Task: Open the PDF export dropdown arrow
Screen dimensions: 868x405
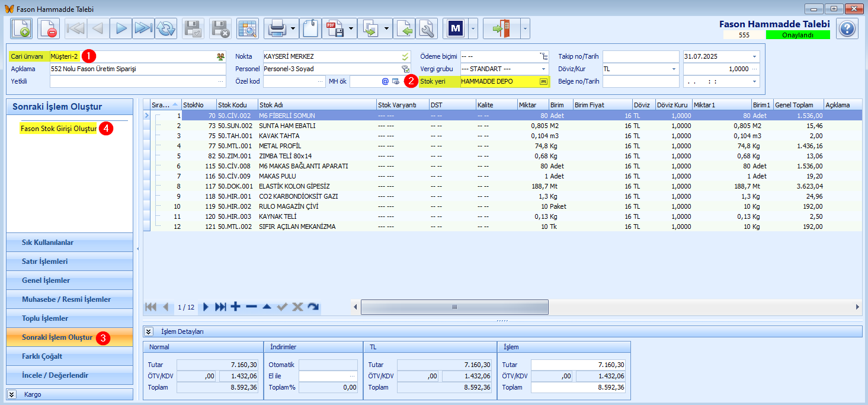Action: 352,28
